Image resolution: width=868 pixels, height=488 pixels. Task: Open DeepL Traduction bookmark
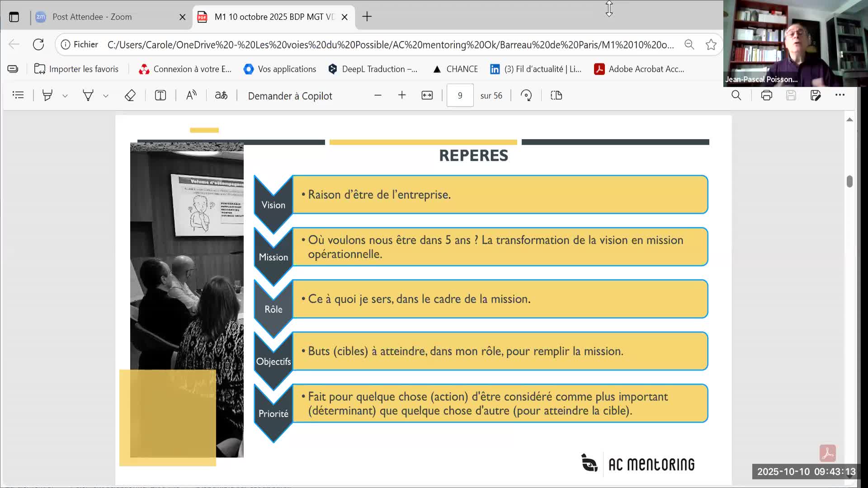(x=373, y=69)
